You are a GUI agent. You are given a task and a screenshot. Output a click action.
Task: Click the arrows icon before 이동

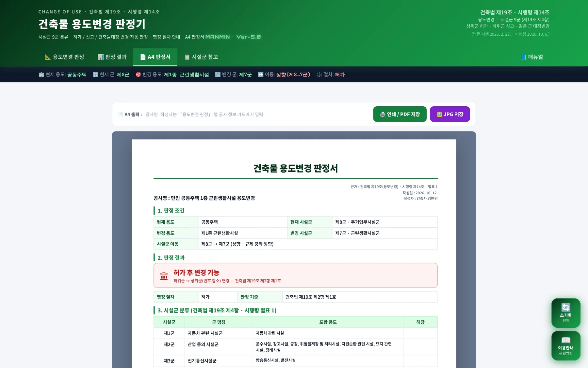click(x=261, y=75)
